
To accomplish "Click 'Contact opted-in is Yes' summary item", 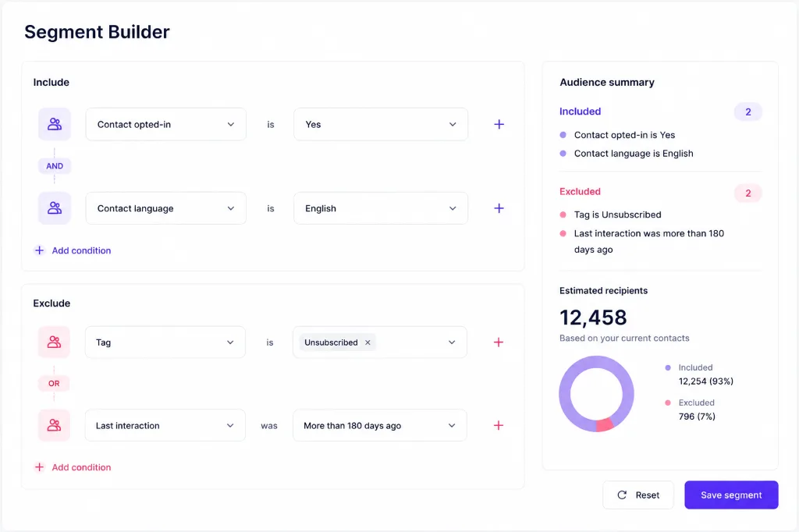I will pos(624,135).
